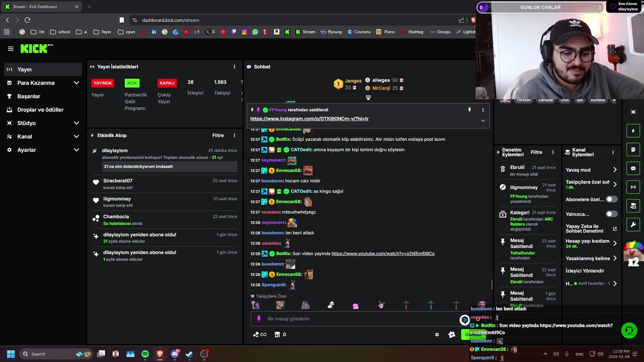The image size is (644, 362).
Task: Open Yapay Zeka ile Sohbet Denetimi
Action: click(591, 229)
